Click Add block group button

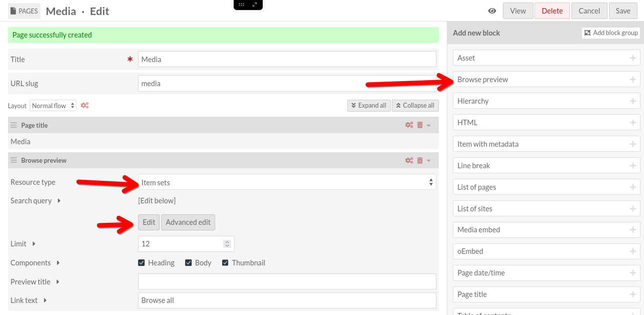(x=611, y=33)
